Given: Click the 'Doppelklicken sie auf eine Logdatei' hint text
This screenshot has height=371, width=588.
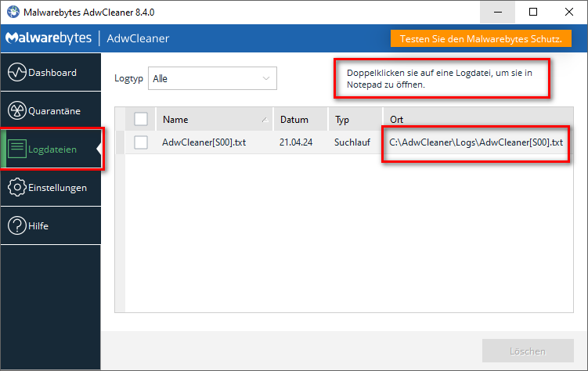Looking at the screenshot, I should click(x=439, y=79).
